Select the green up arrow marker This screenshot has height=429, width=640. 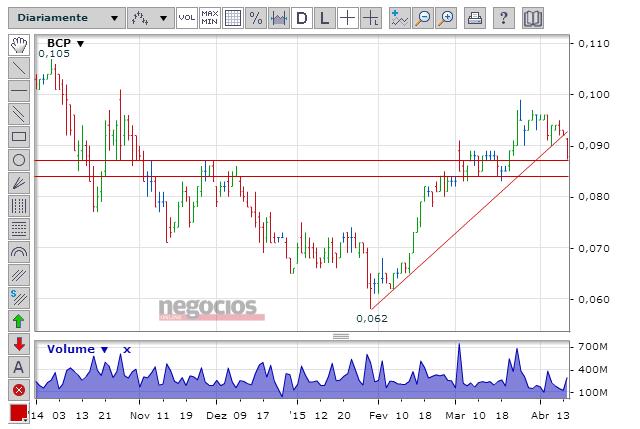[x=19, y=321]
